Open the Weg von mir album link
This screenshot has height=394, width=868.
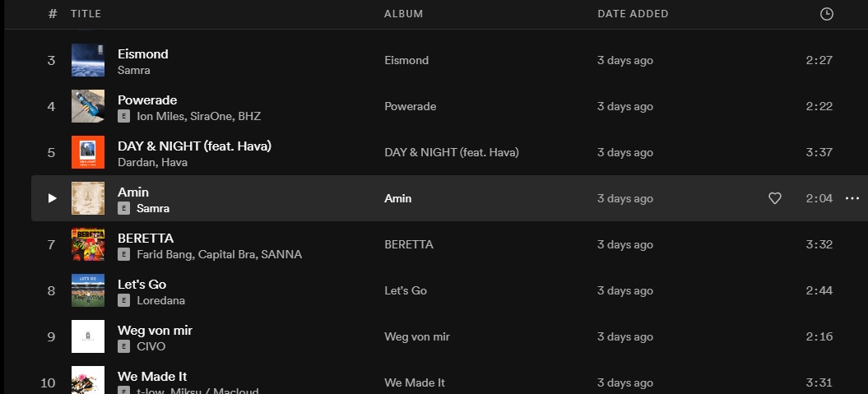(x=416, y=336)
